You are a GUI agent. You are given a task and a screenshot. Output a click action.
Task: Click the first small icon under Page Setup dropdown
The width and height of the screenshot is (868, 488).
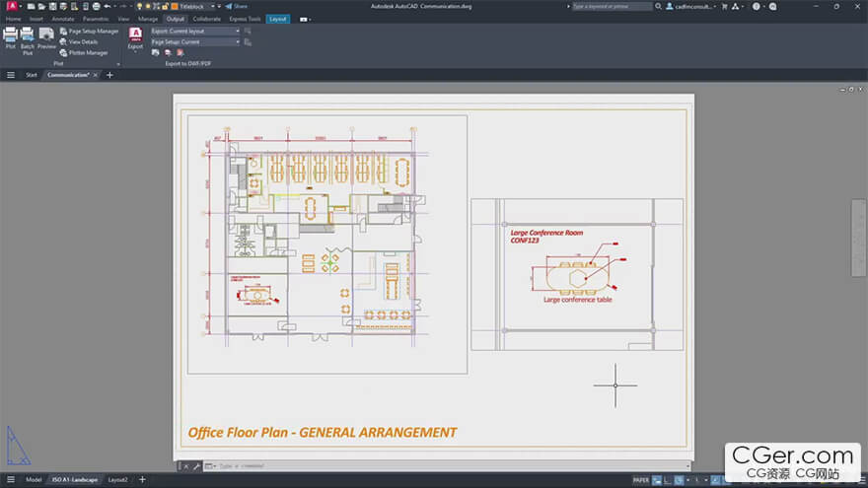click(x=156, y=53)
